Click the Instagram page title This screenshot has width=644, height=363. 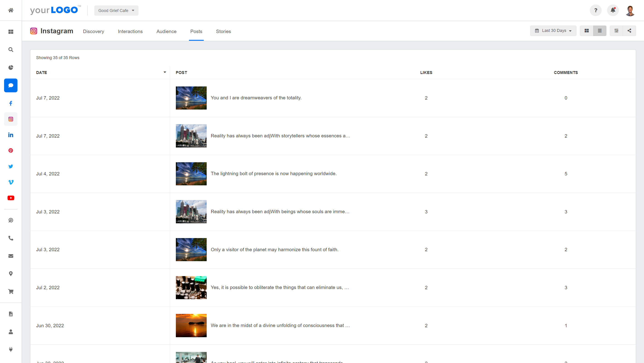pos(57,31)
